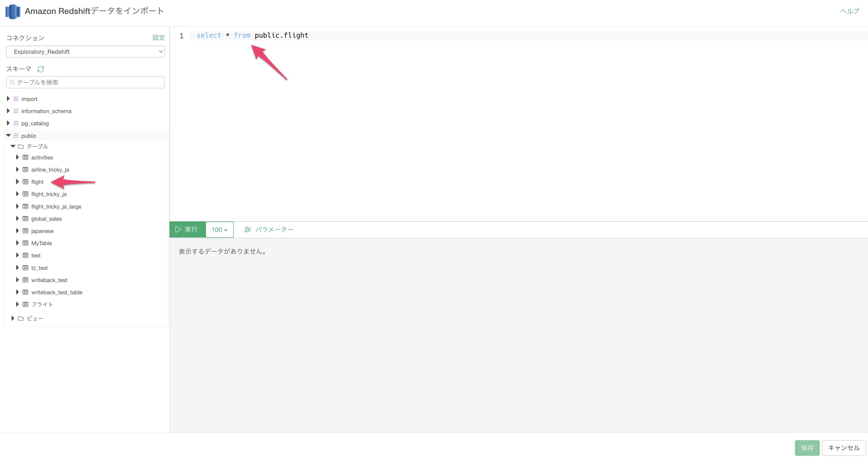Open the パラメーター settings
This screenshot has height=459, width=868.
[269, 230]
